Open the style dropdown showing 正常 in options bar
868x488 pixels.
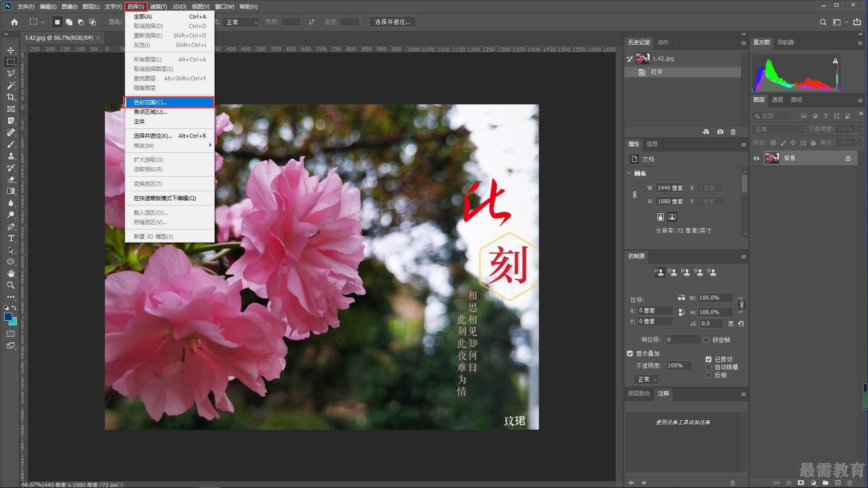(242, 22)
